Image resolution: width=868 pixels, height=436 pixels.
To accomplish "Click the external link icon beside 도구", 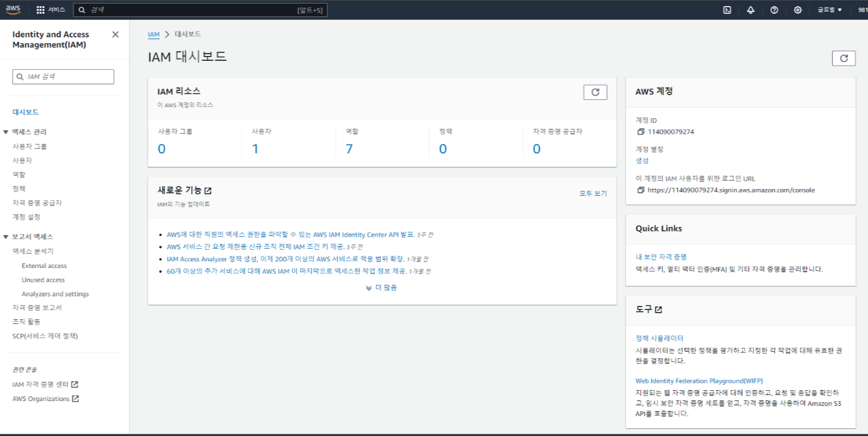I will (x=658, y=310).
